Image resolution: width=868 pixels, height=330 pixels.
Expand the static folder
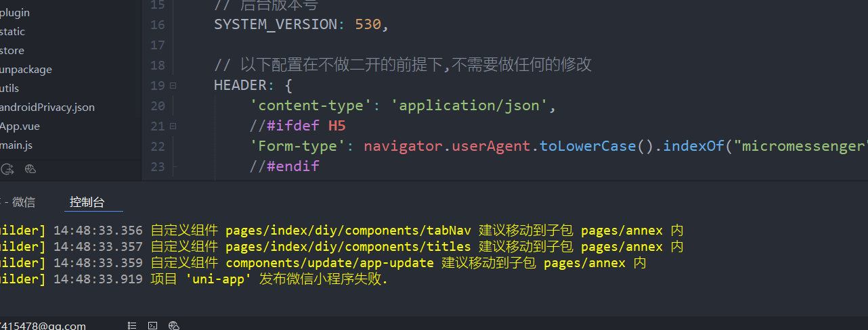coord(13,32)
